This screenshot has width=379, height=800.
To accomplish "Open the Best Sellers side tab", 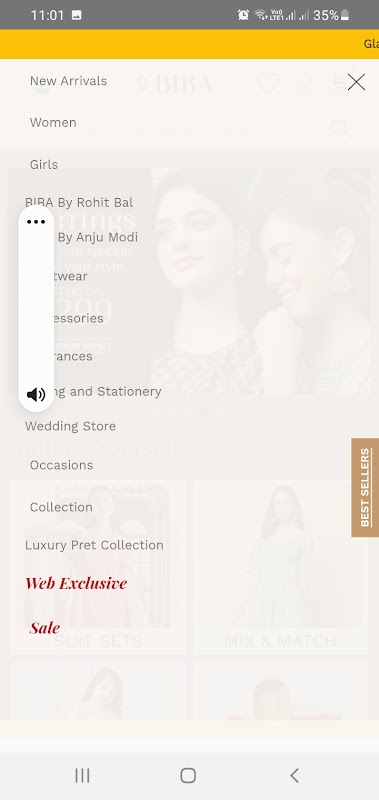I will tap(365, 487).
